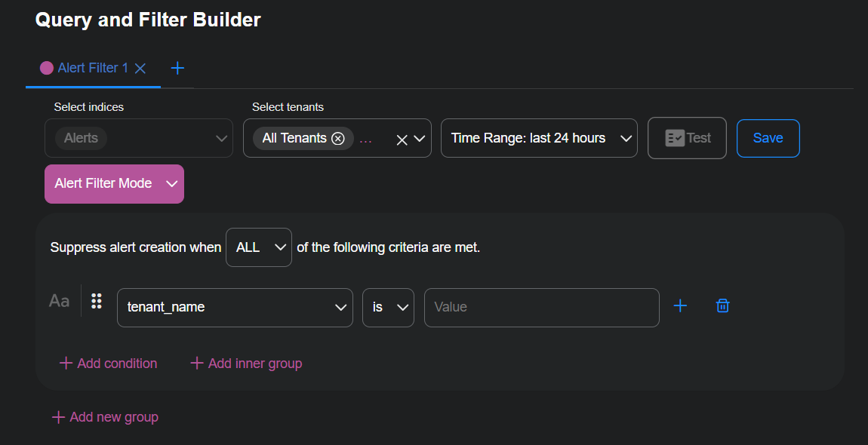Switch to the Alert Filter 1 tab

click(x=91, y=67)
